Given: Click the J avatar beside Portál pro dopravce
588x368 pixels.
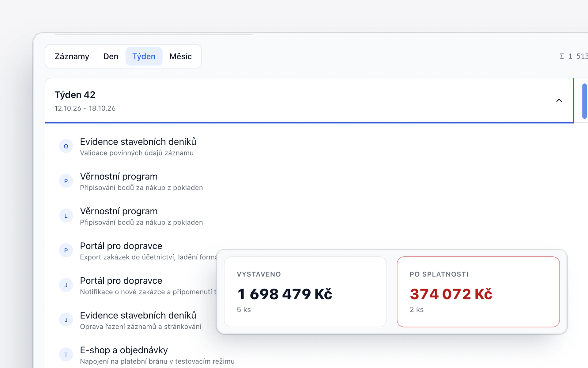Looking at the screenshot, I should pyautogui.click(x=66, y=285).
